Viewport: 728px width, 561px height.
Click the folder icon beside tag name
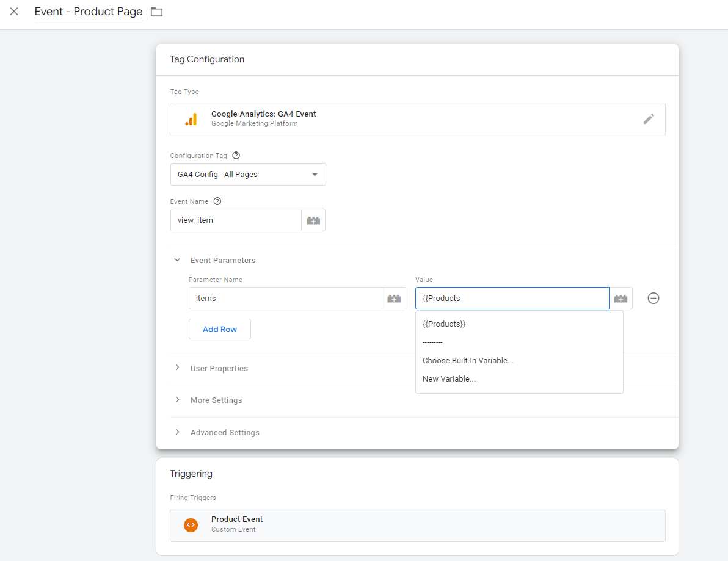[157, 12]
